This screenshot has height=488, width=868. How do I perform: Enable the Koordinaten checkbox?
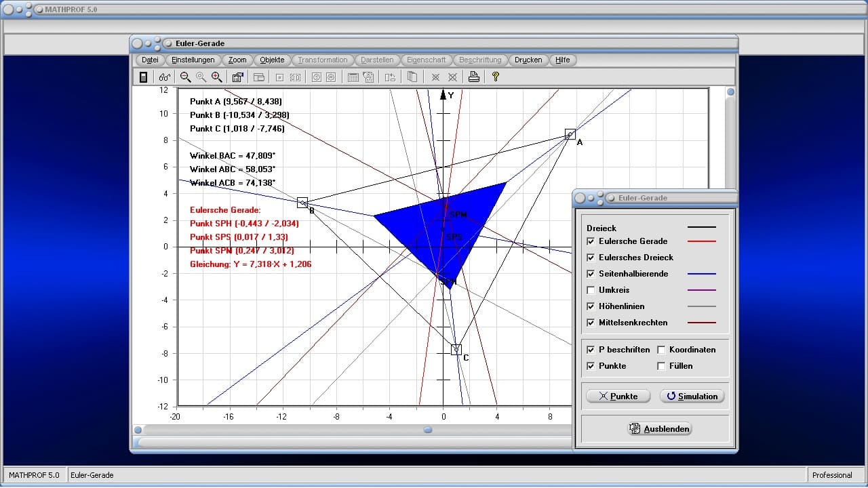(661, 350)
